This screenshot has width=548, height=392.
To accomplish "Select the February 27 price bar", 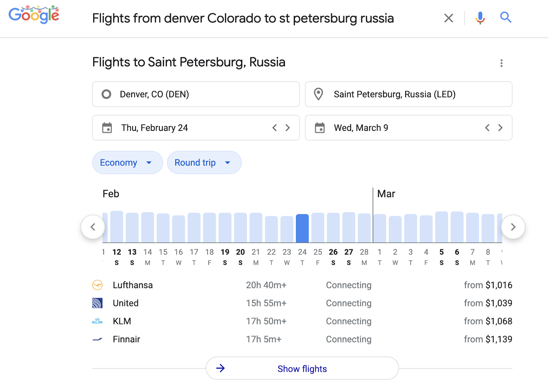I will pyautogui.click(x=349, y=227).
